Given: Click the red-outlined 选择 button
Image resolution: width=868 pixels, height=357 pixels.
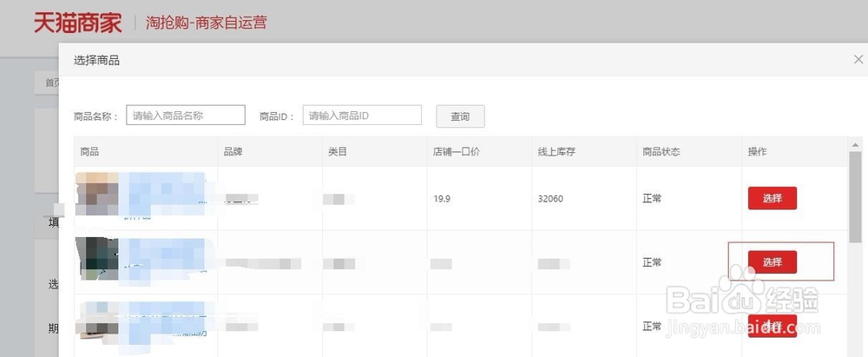Looking at the screenshot, I should point(773,262).
